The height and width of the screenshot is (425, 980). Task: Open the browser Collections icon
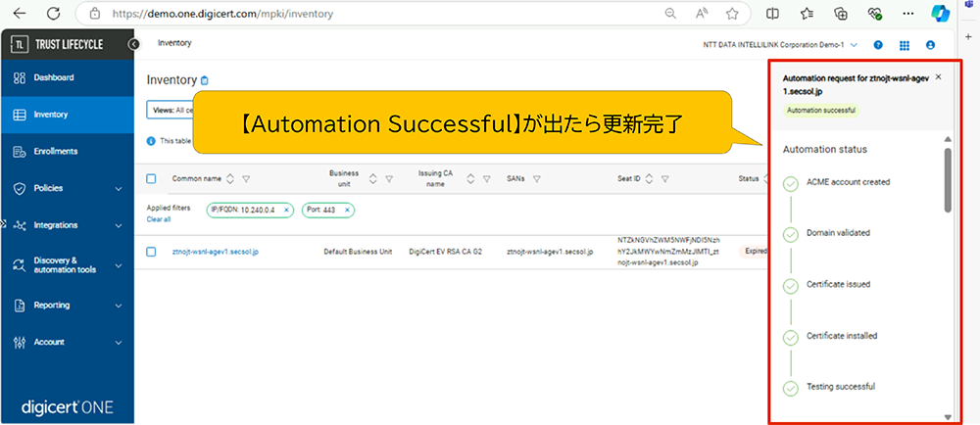(x=841, y=13)
